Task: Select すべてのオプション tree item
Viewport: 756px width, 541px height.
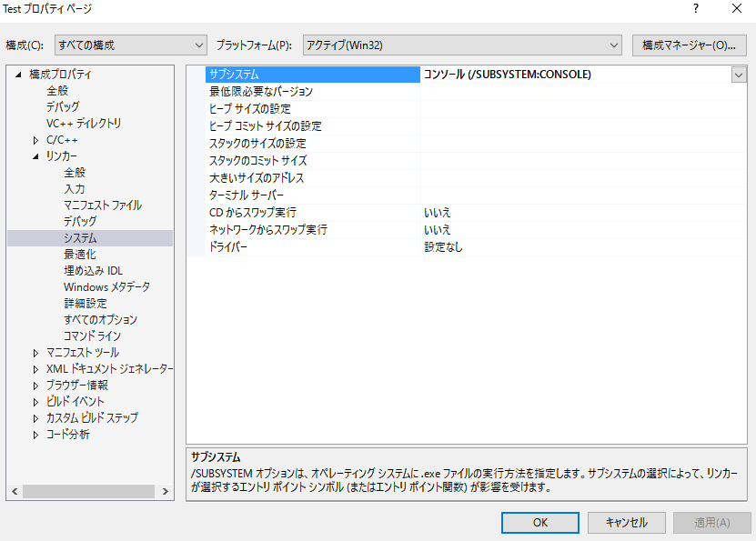Action: (x=100, y=320)
